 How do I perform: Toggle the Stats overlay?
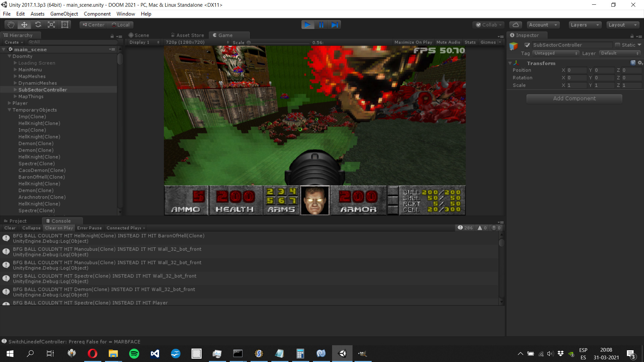(x=470, y=42)
